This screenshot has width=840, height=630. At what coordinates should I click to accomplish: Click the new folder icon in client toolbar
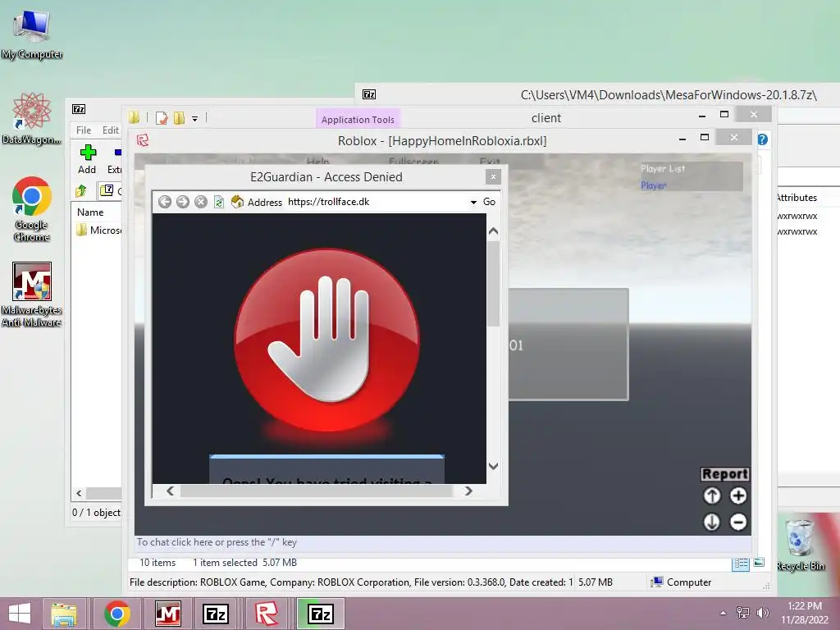(179, 118)
